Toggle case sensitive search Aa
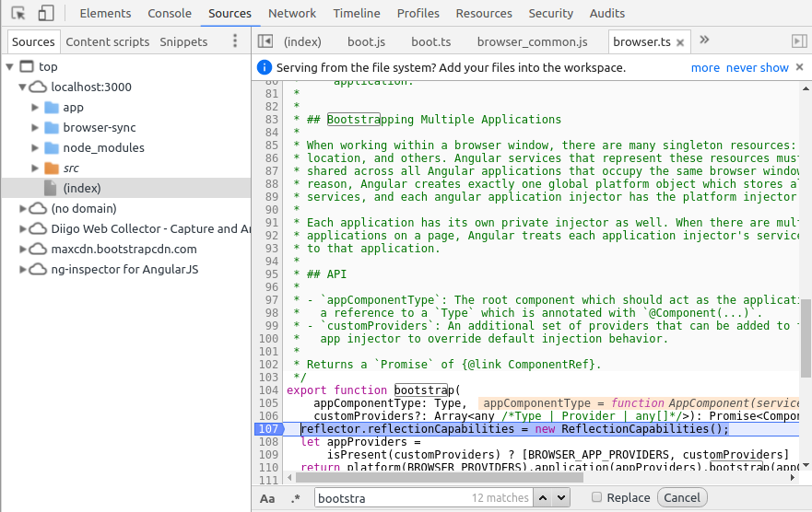The height and width of the screenshot is (512, 812). coord(267,498)
